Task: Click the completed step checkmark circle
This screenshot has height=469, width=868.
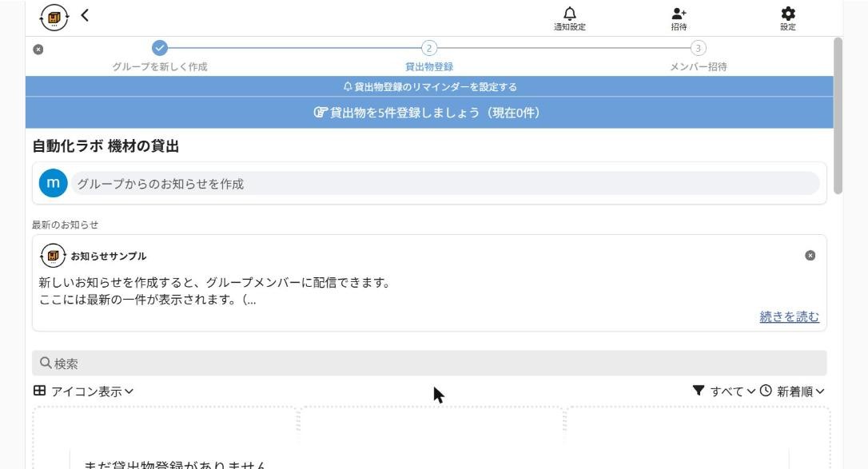Action: (x=159, y=48)
